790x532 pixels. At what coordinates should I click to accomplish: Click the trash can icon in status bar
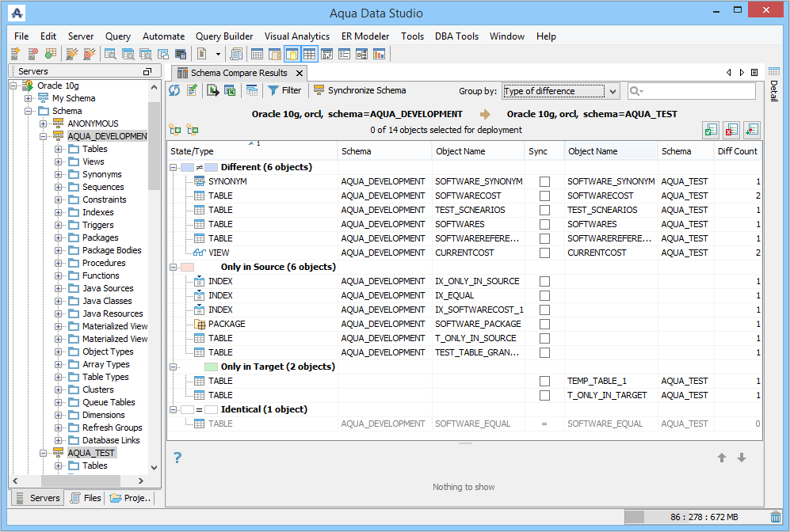(775, 517)
